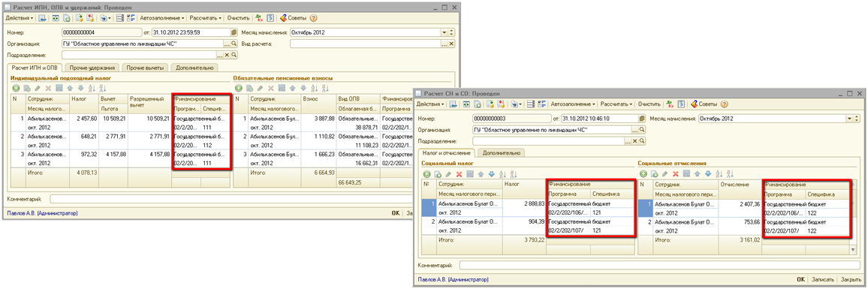Add row in Индивидуальный подоходный налог table
Viewport: 868px width, 289px height.
(16, 88)
